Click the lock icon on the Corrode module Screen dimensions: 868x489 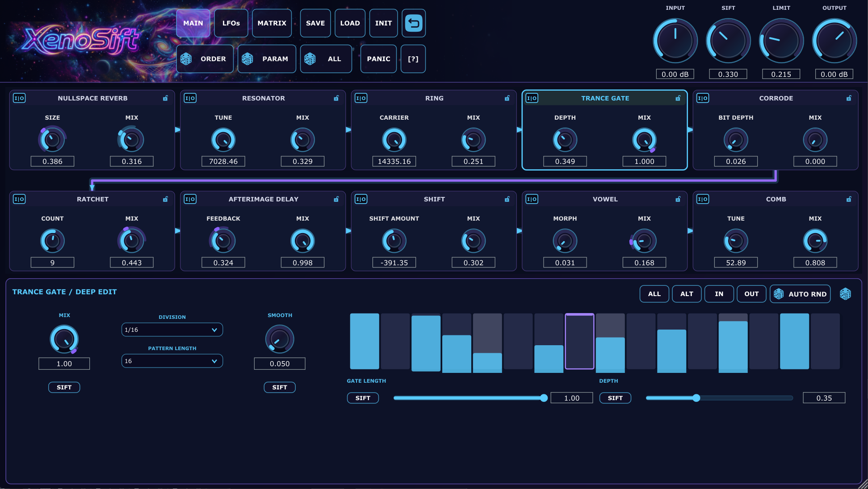849,98
